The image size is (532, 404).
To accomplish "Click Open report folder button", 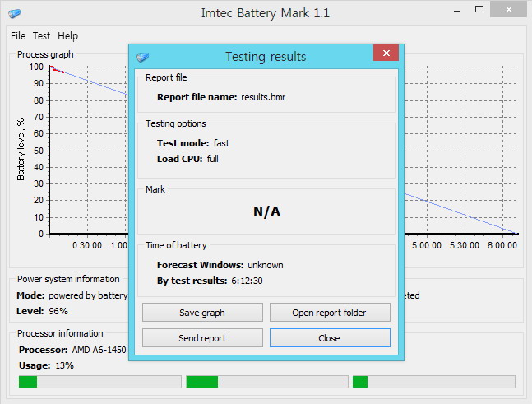I will 330,313.
